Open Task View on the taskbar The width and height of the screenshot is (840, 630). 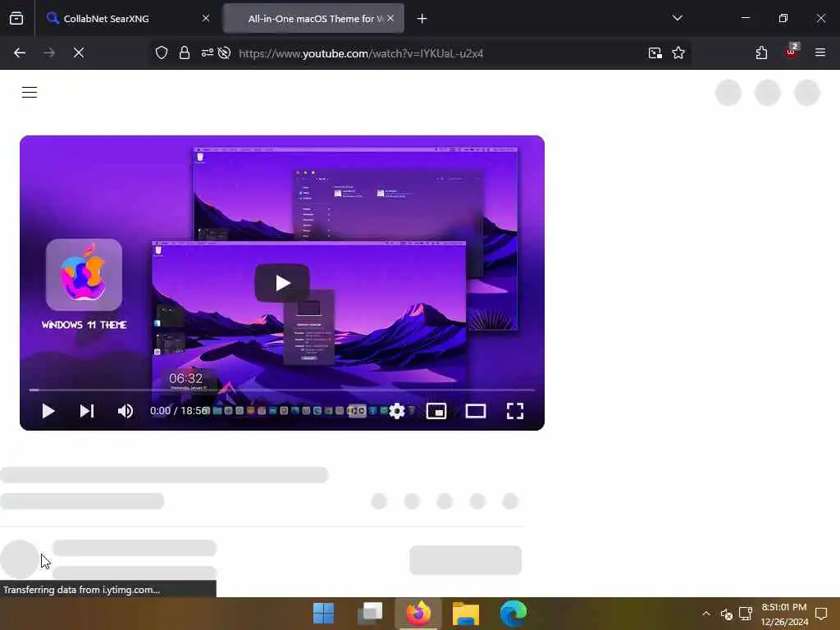[371, 614]
